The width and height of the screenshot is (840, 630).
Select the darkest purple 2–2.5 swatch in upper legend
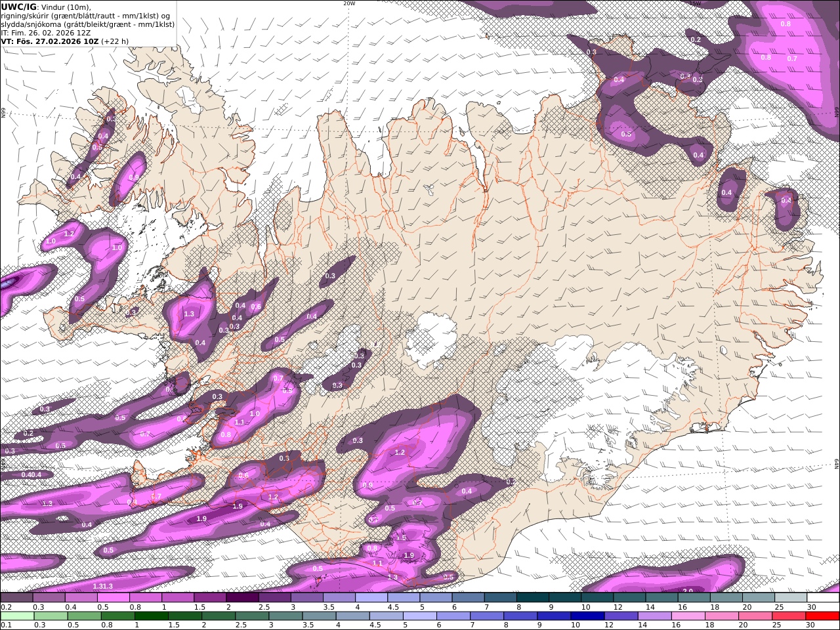click(242, 598)
